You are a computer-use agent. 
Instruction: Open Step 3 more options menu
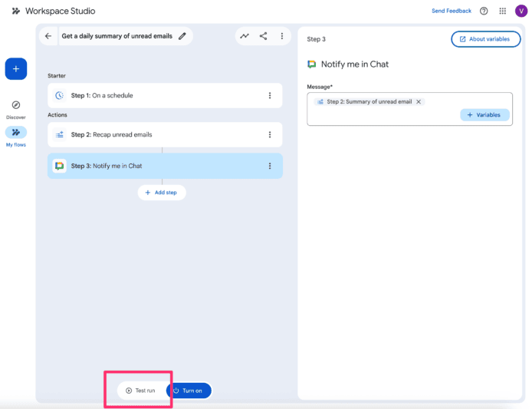(x=270, y=166)
